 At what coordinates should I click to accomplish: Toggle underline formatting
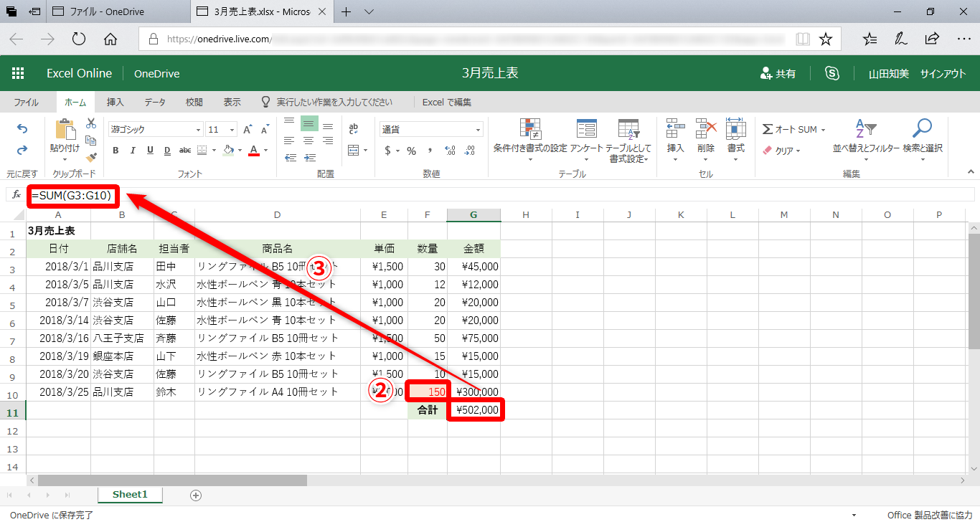pyautogui.click(x=150, y=151)
